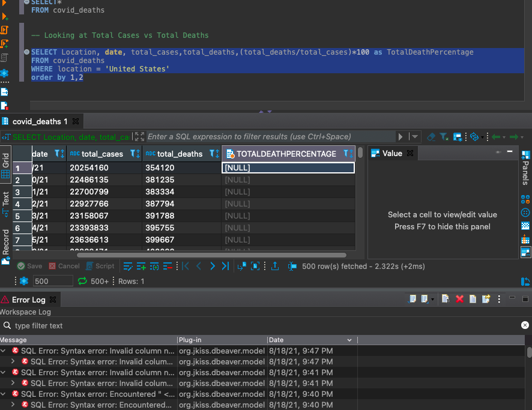Select the covid_deaths 1 tab
Viewport: 532px width, 410px height.
coord(39,121)
